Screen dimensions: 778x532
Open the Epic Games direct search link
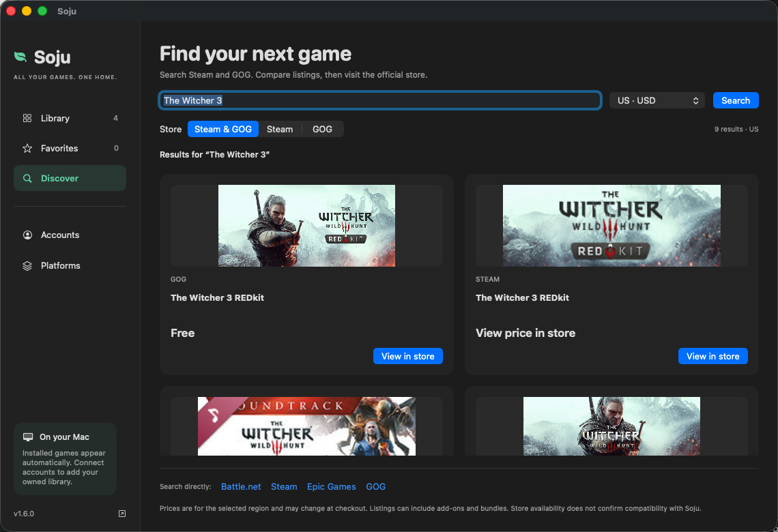[332, 487]
